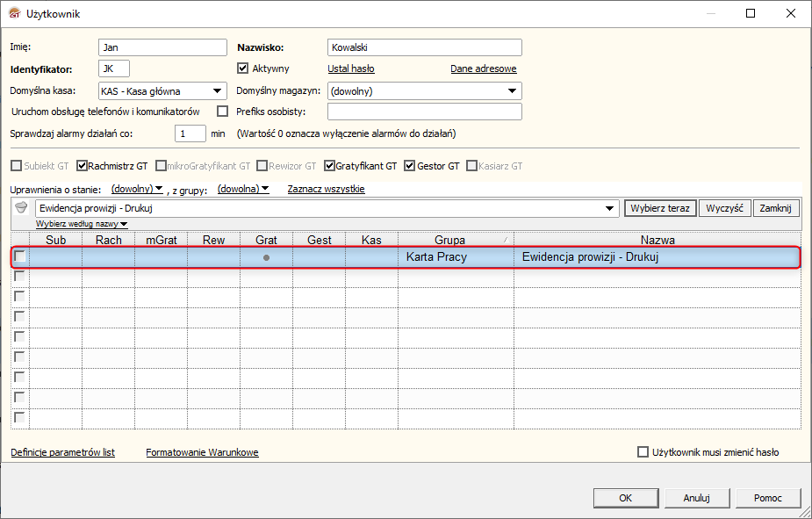Open the stan (dowolny) filter dropdown

tap(137, 189)
